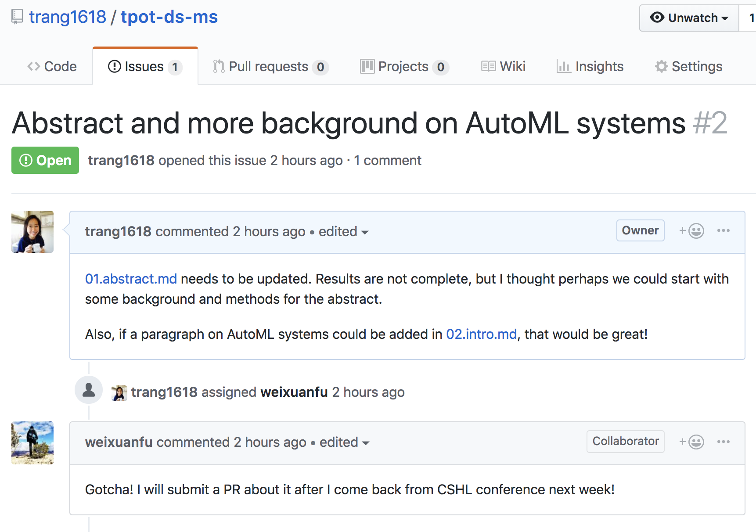Viewport: 756px width, 532px height.
Task: Click the green Open status badge
Action: 45,160
